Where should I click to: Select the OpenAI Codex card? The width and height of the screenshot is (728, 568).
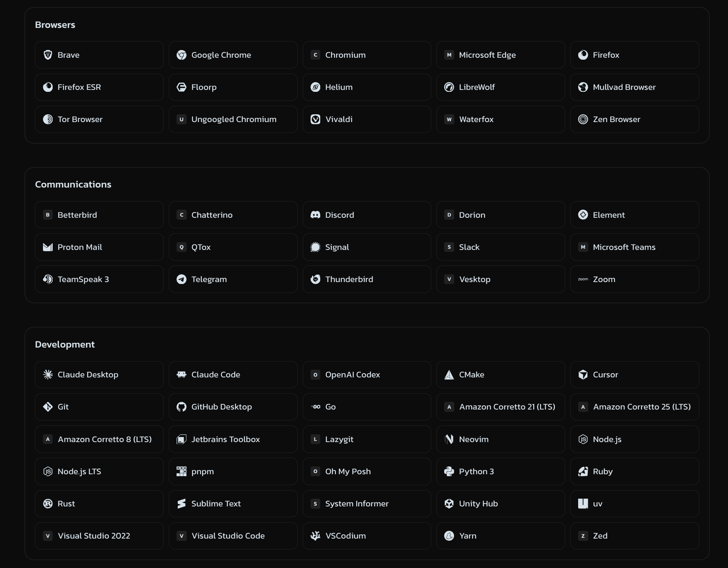tap(367, 375)
